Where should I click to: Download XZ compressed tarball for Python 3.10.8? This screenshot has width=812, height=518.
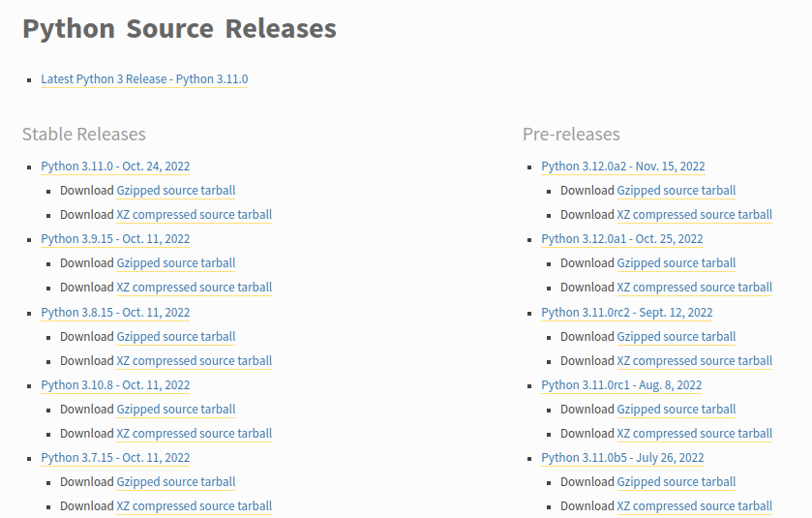[195, 434]
